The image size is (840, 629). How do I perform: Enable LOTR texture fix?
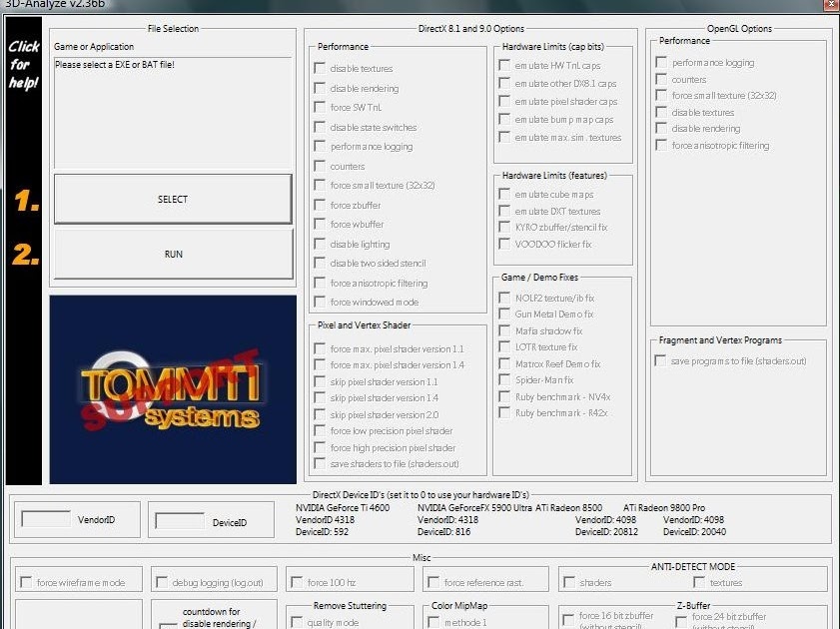click(504, 346)
